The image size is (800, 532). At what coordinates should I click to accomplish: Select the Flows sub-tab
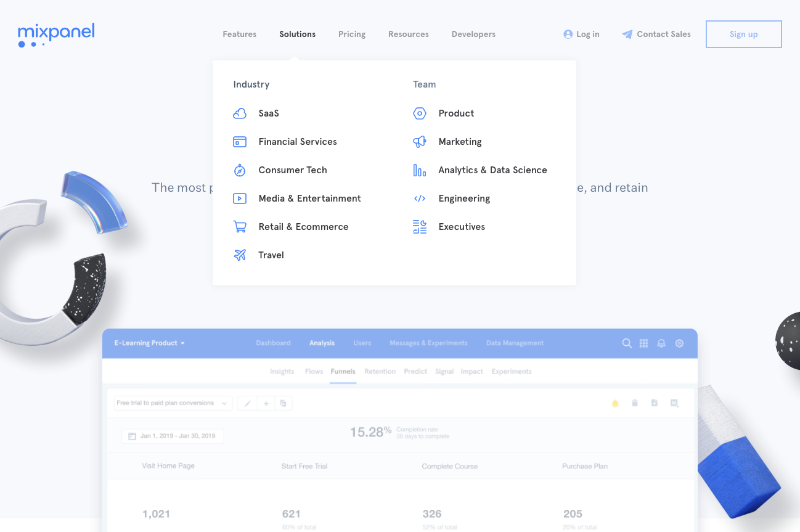(314, 372)
